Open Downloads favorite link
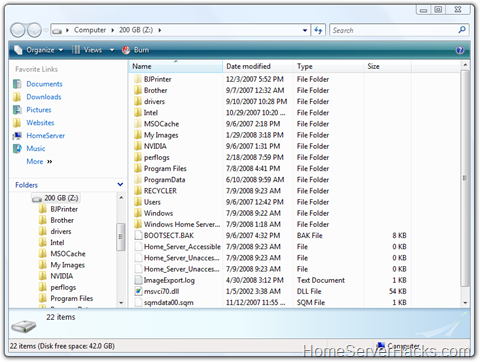Screen dimensions: 480x362 44,97
